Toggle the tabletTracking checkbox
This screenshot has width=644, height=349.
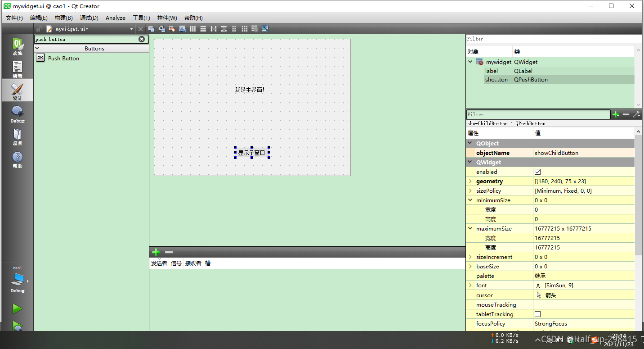pyautogui.click(x=537, y=314)
